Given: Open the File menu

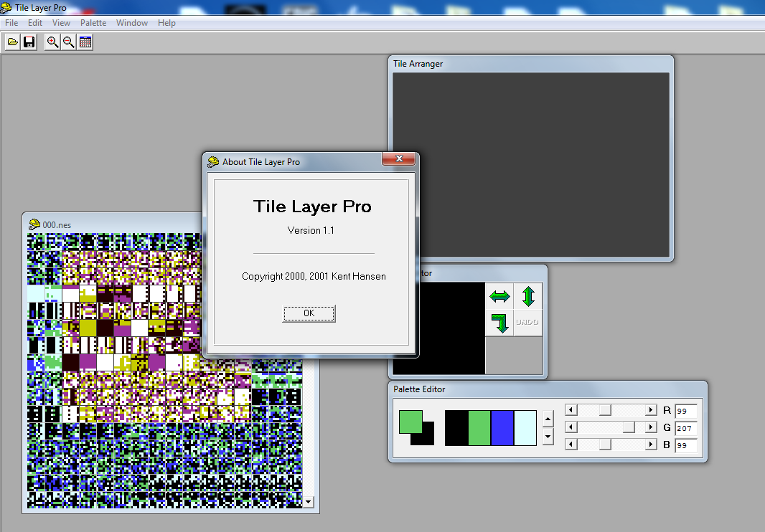Looking at the screenshot, I should (11, 23).
